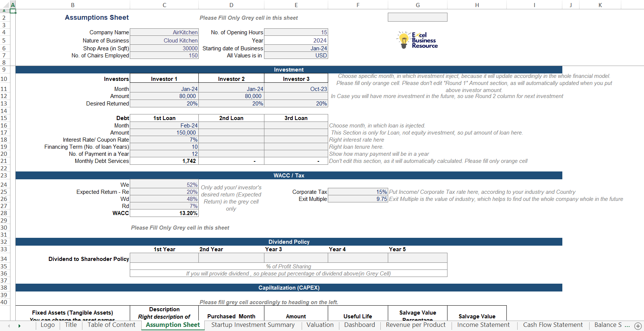Viewport: 644px width, 331px height.
Task: Click WACC result 13.20%
Action: [x=164, y=213]
